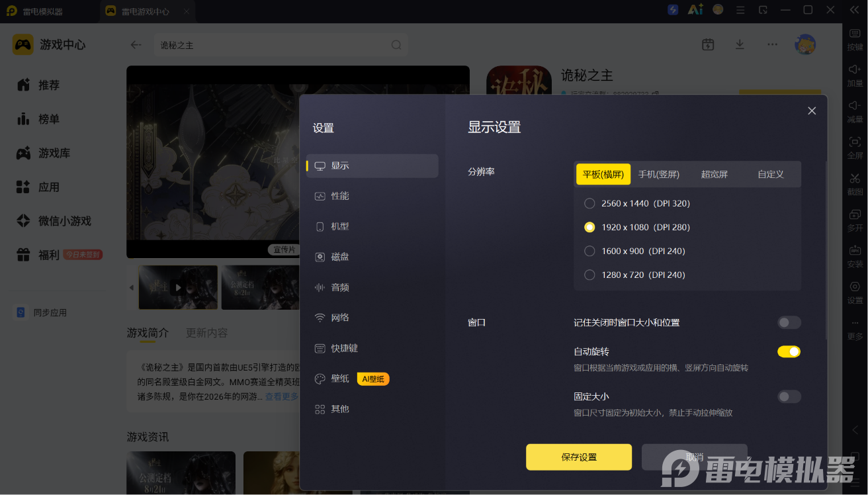Open 设置 from right sidebar

(855, 292)
